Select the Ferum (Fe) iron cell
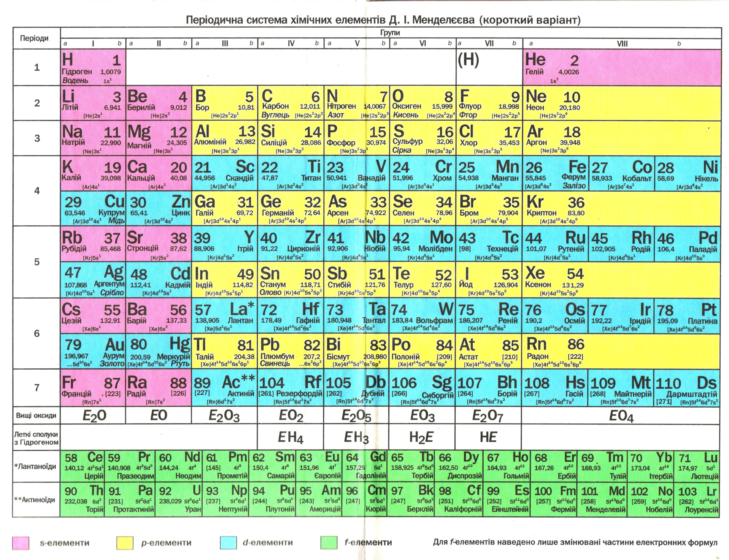The height and width of the screenshot is (560, 729). 555,173
